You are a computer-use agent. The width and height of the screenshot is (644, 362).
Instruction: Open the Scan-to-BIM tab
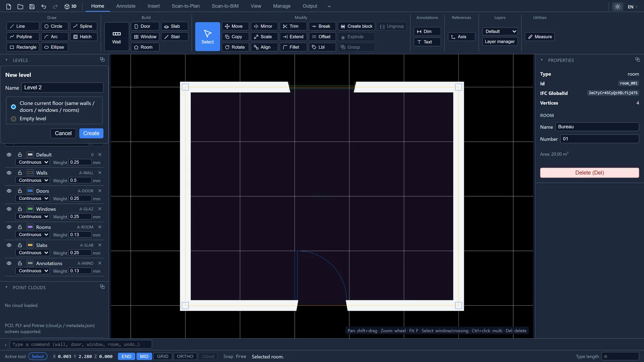pos(225,6)
